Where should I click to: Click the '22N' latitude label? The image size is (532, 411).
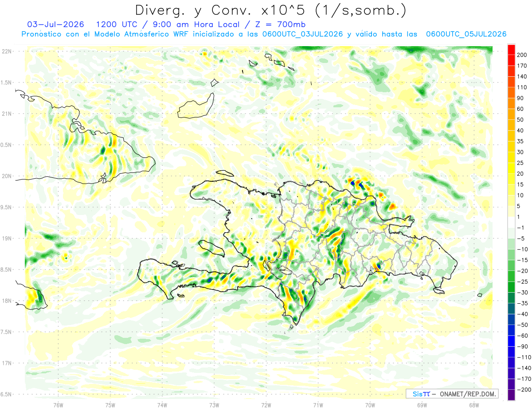[x=6, y=51]
